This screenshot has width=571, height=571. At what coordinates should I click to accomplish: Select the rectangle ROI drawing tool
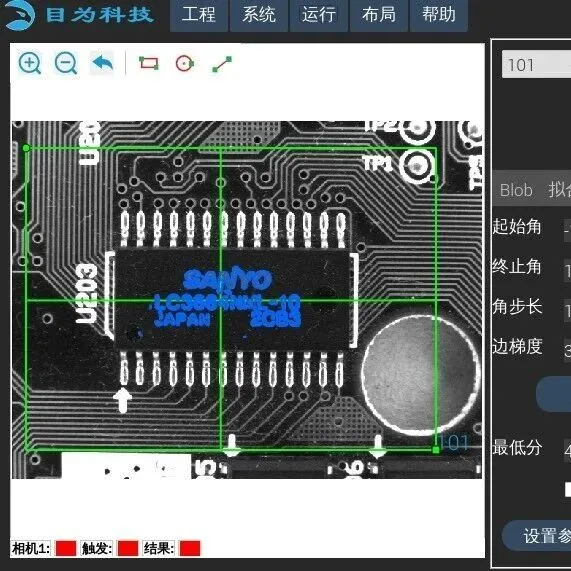(x=149, y=63)
